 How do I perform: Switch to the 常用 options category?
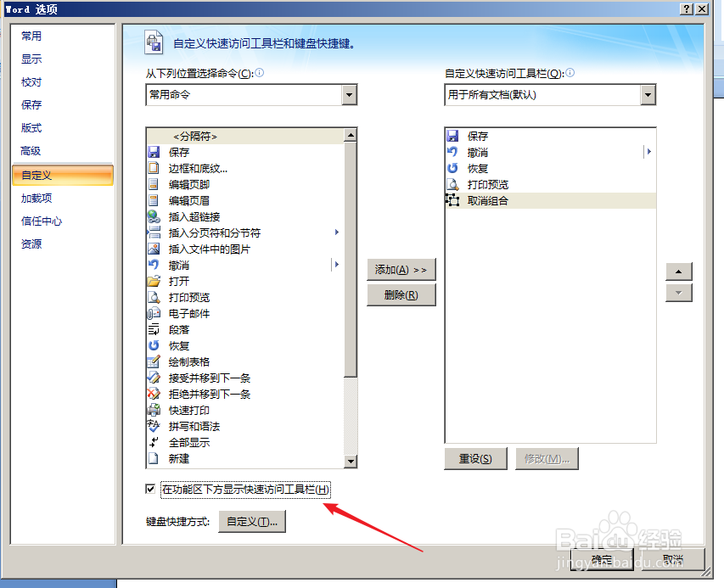point(31,36)
